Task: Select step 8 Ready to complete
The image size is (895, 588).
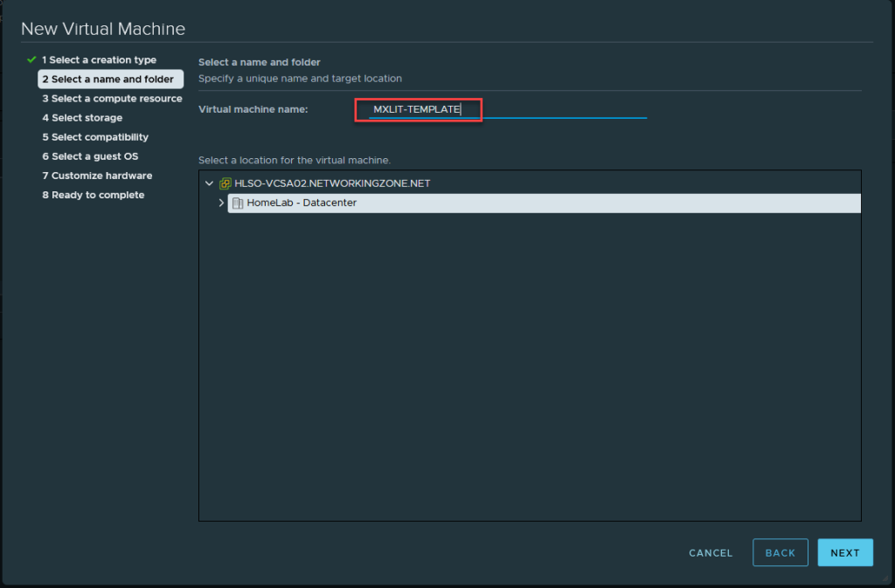Action: click(93, 195)
